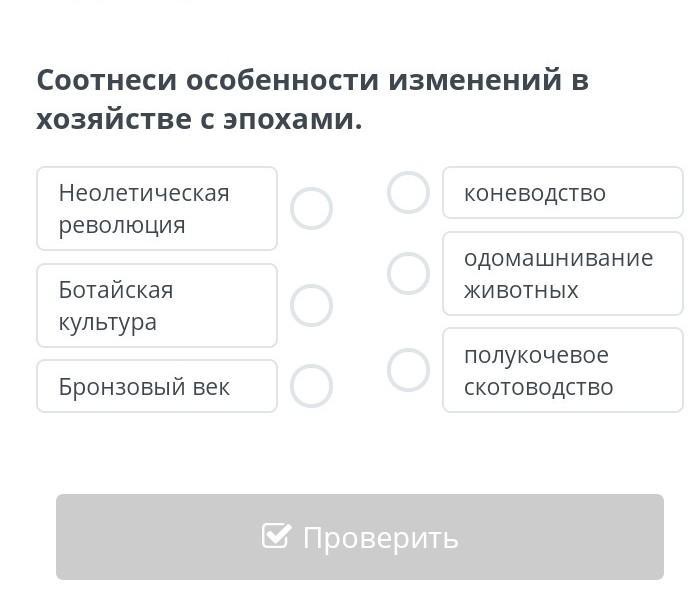
Task: Click the checkmark icon on the Проверить button
Action: (x=276, y=536)
